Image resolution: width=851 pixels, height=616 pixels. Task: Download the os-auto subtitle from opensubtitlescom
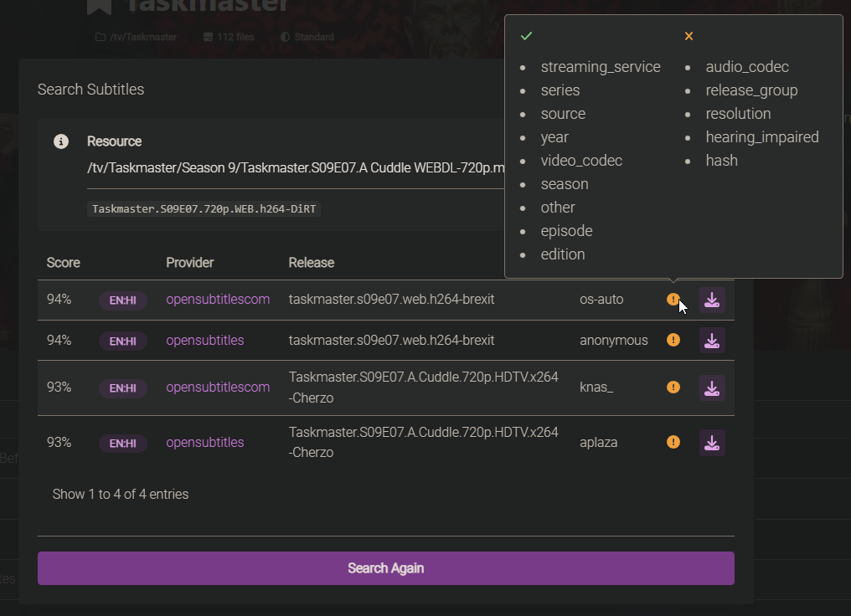click(711, 300)
